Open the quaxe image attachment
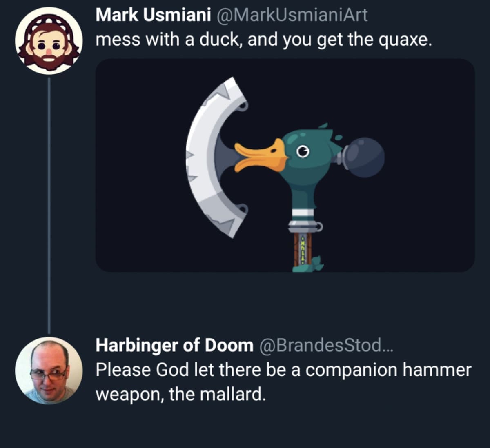This screenshot has width=490, height=448. coord(285,165)
